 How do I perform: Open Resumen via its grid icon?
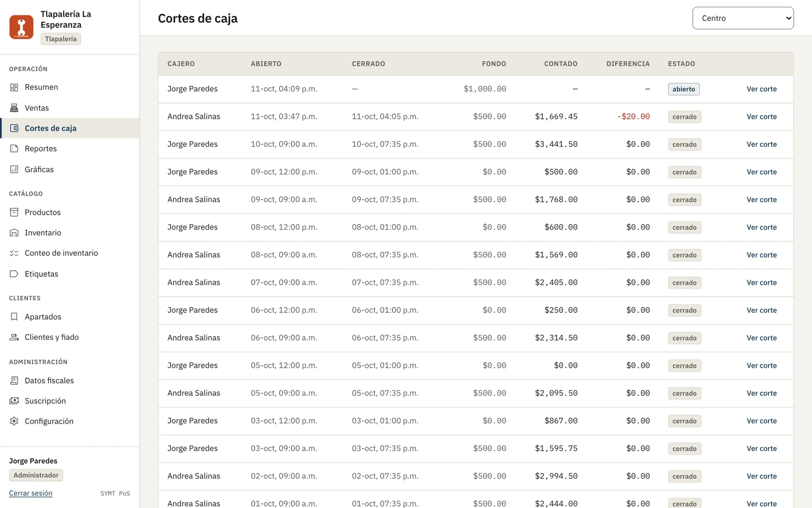[x=14, y=87]
